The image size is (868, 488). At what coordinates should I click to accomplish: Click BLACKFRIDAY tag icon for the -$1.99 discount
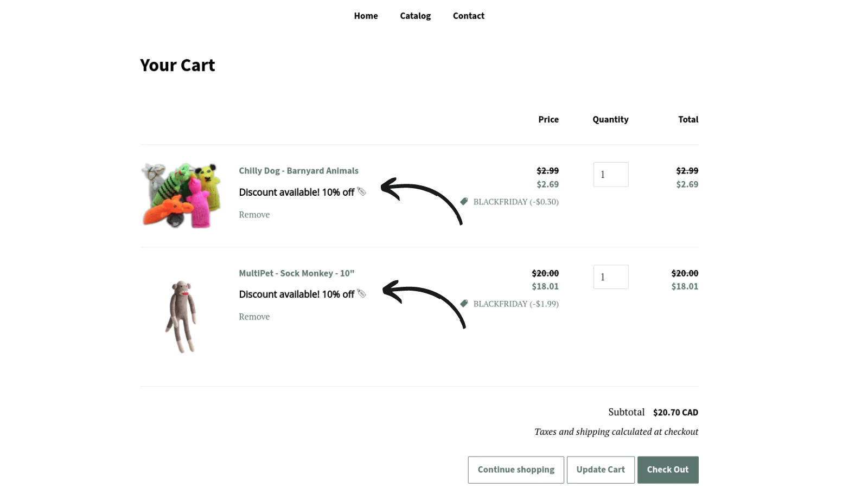tap(464, 303)
